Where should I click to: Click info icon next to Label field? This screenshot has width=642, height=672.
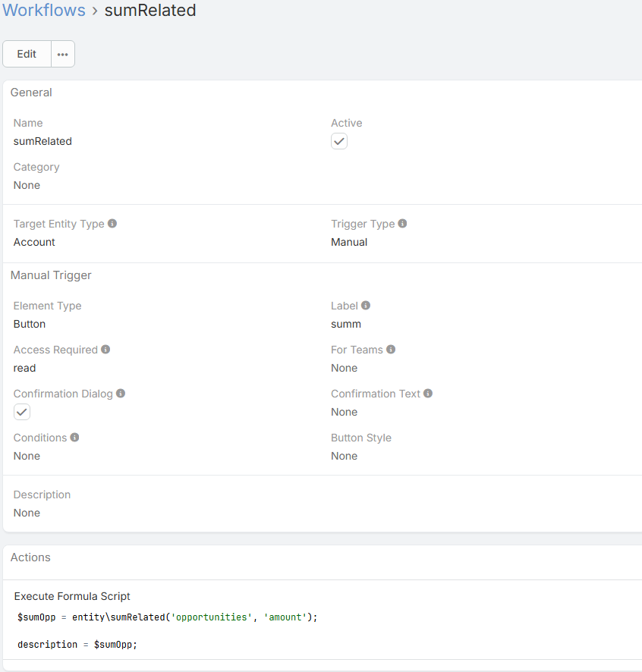[x=366, y=306]
